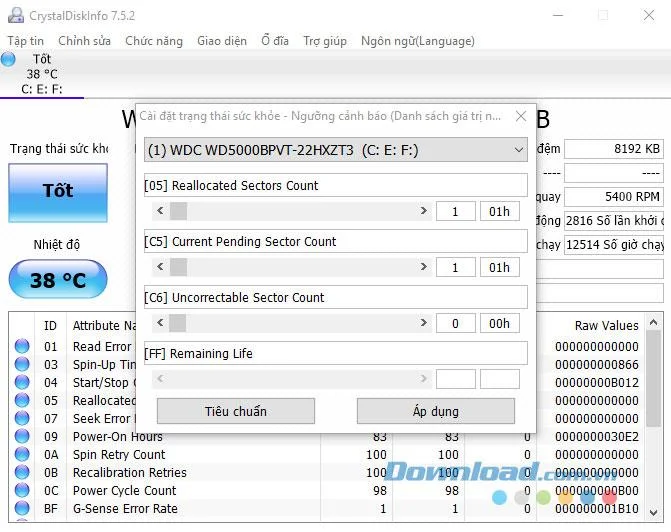The image size is (671, 532).
Task: Click the Reallocated Sectors Count slider thumb
Action: 178,211
